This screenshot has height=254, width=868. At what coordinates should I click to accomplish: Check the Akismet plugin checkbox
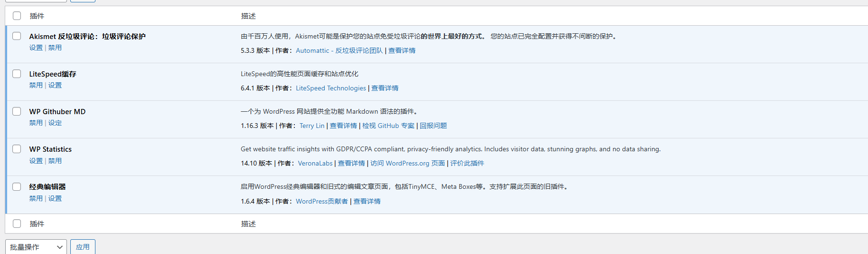(x=17, y=36)
